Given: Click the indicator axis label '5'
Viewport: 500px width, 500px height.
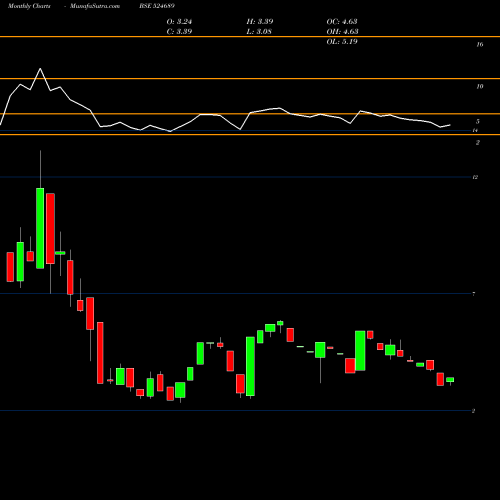Looking at the screenshot, I should [x=478, y=122].
